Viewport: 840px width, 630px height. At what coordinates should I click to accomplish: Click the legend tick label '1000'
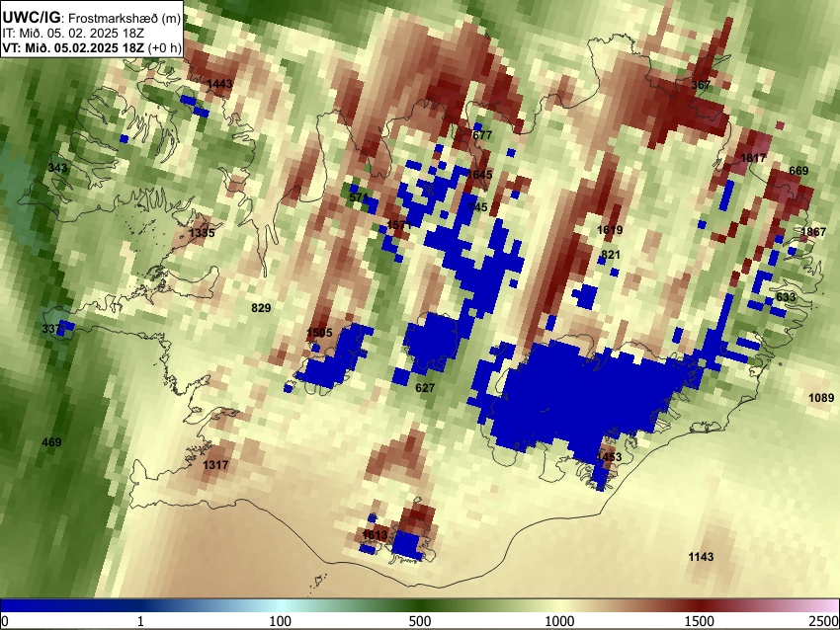[x=559, y=621]
